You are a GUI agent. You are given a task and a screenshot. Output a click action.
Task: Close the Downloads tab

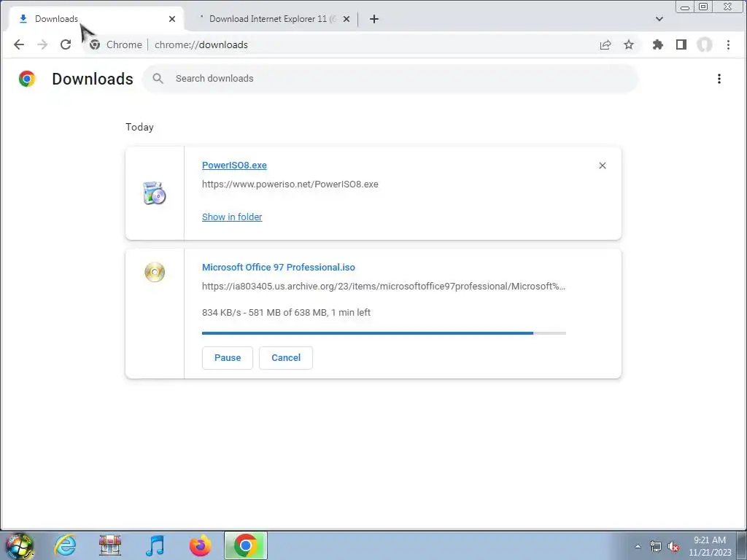point(172,19)
